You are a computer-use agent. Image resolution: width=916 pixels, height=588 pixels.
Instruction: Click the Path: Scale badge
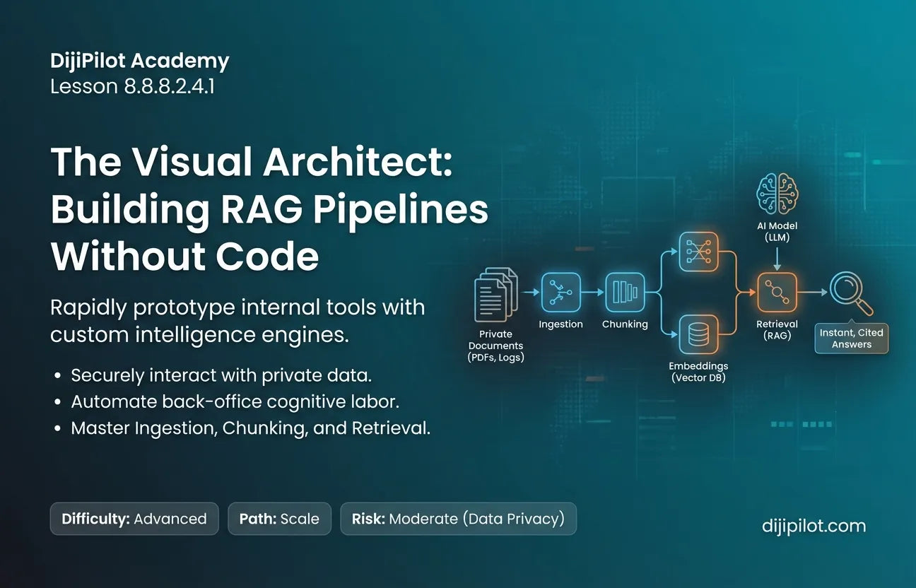click(x=279, y=519)
